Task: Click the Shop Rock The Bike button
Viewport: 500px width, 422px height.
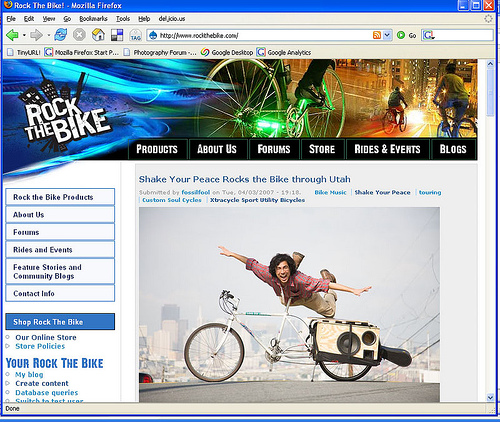Action: click(x=60, y=322)
